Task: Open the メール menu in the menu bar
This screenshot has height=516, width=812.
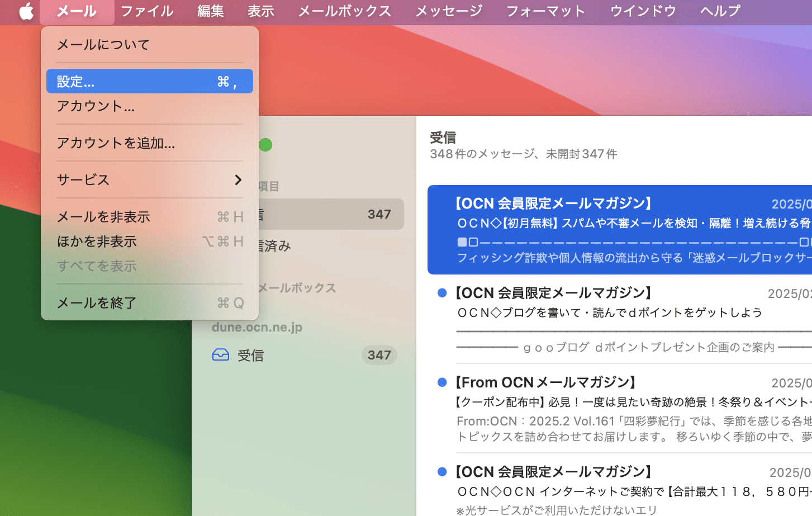Action: 77,11
